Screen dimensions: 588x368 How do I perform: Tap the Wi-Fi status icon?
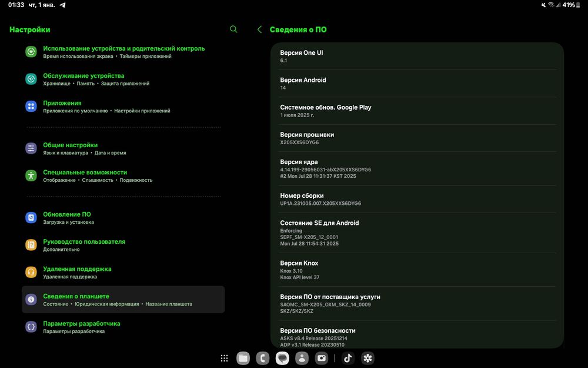pyautogui.click(x=551, y=5)
